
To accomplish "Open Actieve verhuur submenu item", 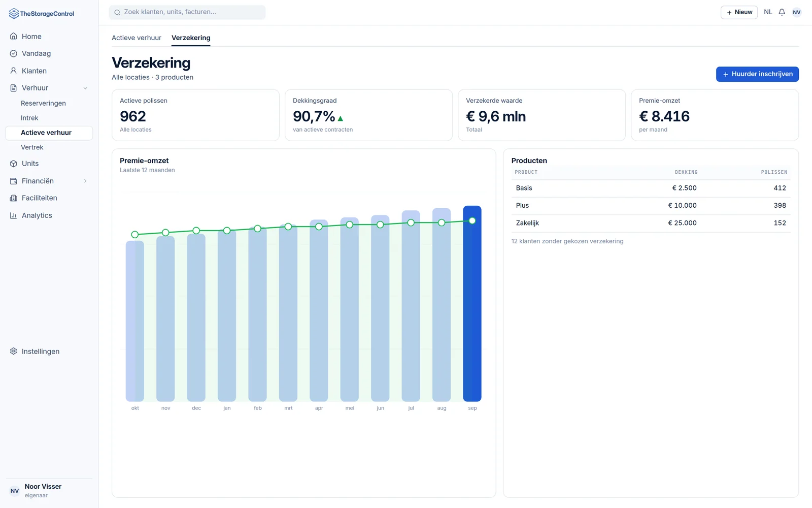I will coord(49,133).
